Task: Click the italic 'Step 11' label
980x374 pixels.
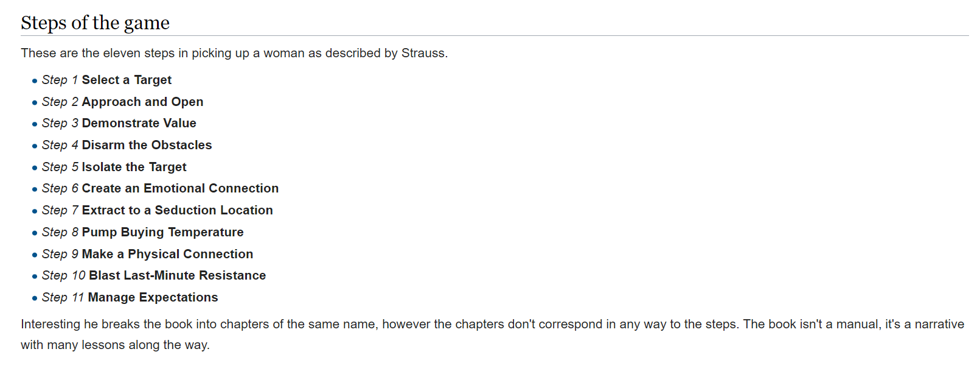Action: [x=63, y=297]
